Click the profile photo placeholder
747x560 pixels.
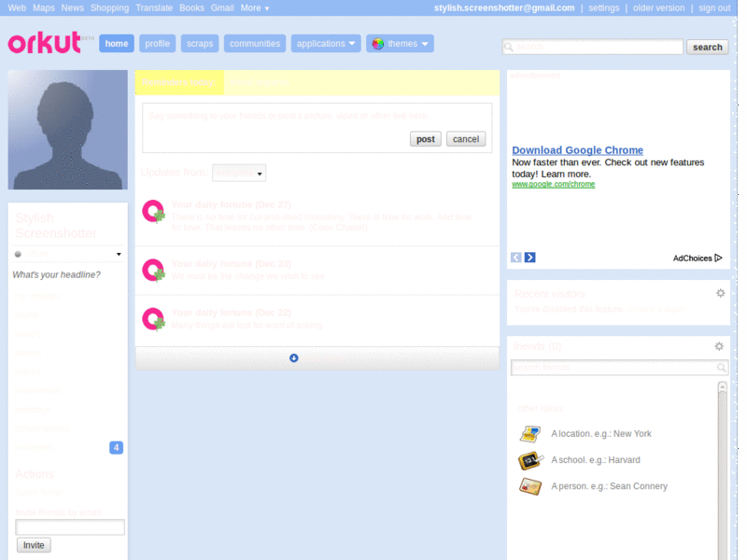(x=67, y=130)
